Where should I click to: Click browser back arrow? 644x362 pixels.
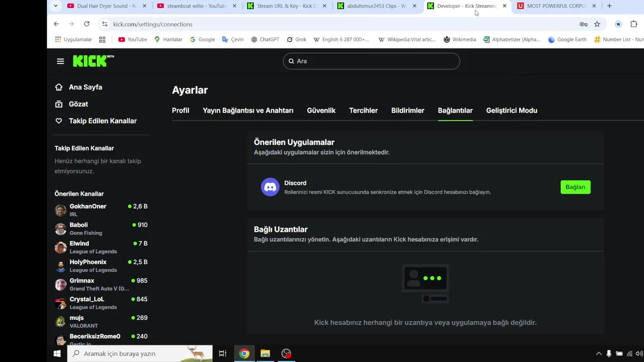56,24
